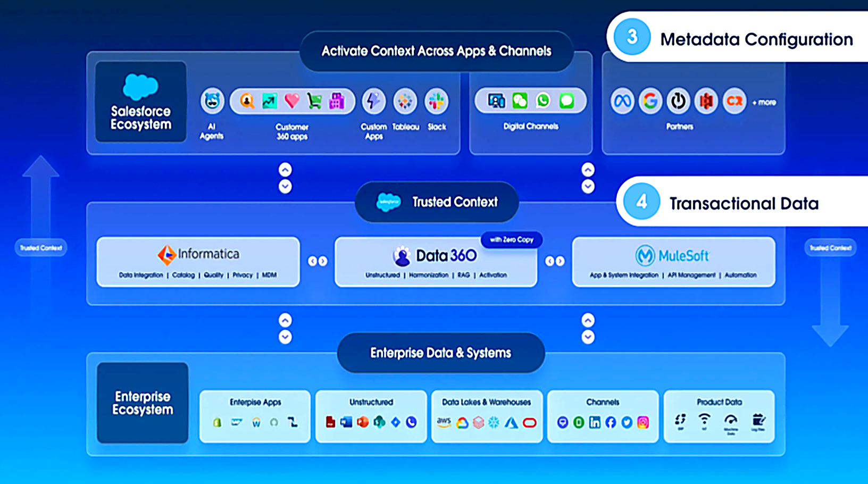The image size is (868, 484).
Task: Click the 'with Zero Copy' badge
Action: point(511,240)
